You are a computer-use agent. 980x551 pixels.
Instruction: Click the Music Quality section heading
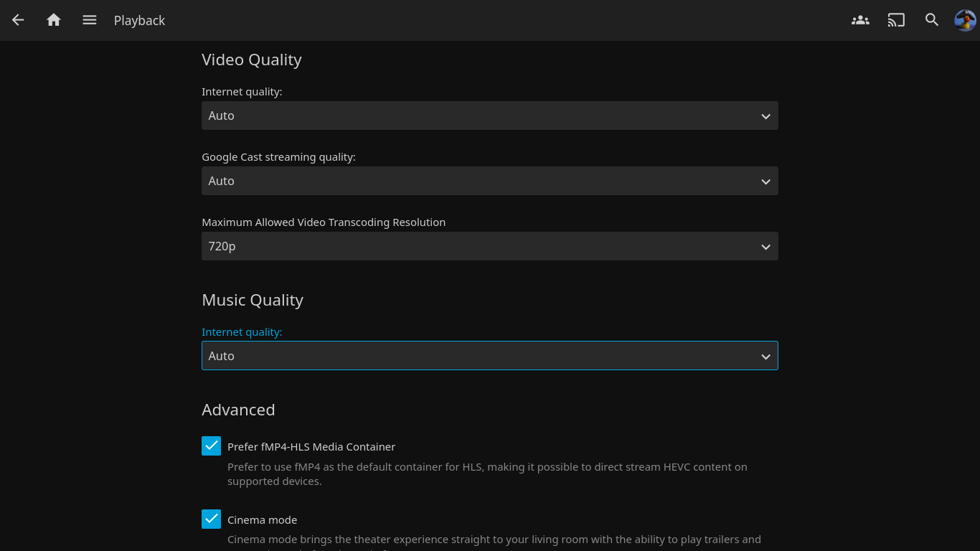(253, 300)
